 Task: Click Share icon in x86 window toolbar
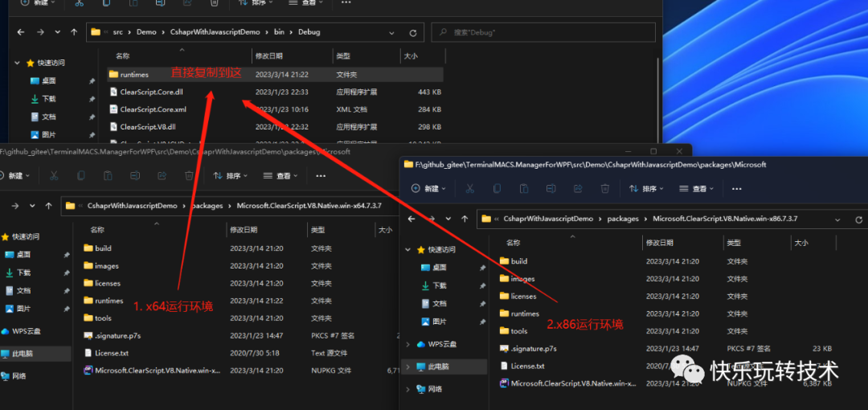pyautogui.click(x=578, y=188)
